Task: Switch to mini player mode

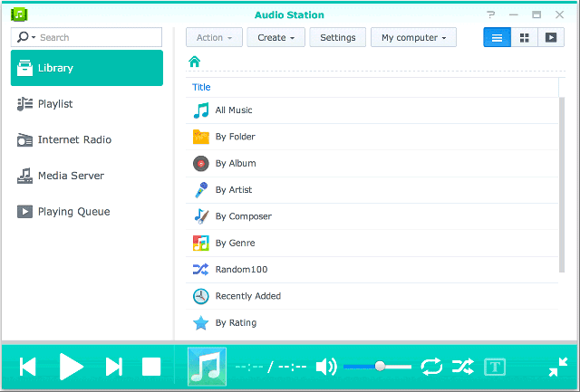Action: point(558,367)
